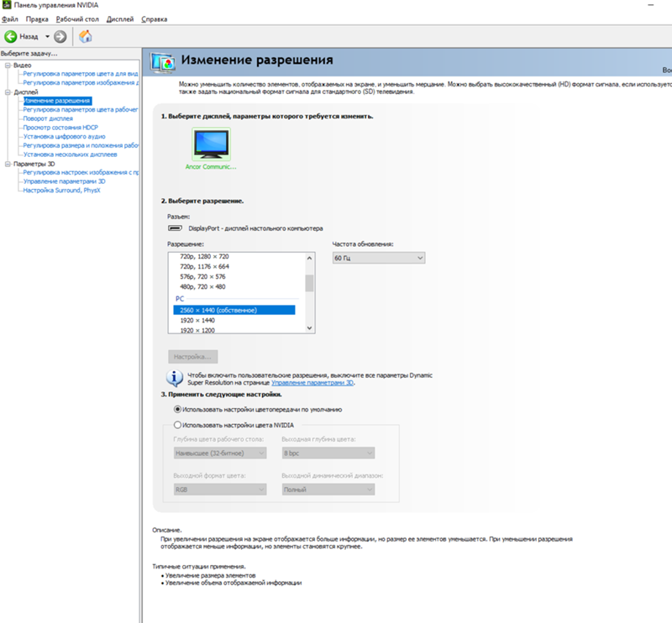Select resolution 480p, 720 × 480
This screenshot has width=672, height=623.
[202, 287]
